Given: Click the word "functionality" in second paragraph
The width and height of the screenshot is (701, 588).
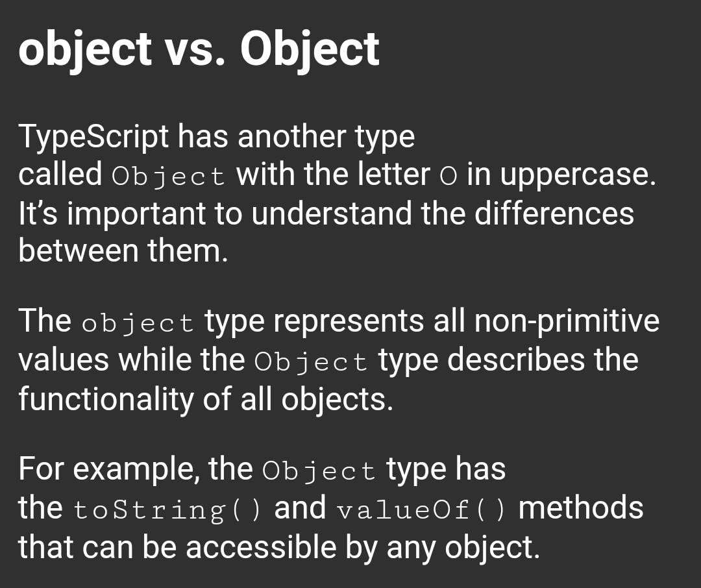Looking at the screenshot, I should click(x=106, y=400).
